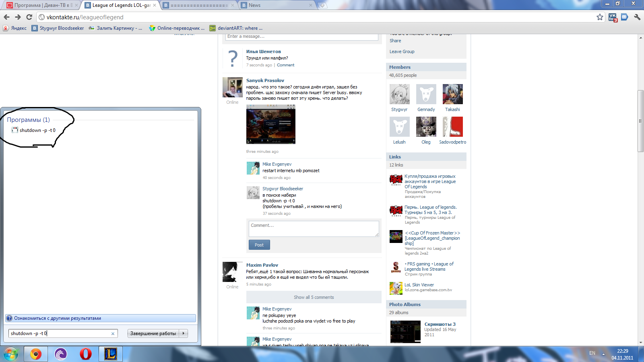Open Takashi member avatar
Viewport: 644px width, 362px height.
pyautogui.click(x=453, y=94)
